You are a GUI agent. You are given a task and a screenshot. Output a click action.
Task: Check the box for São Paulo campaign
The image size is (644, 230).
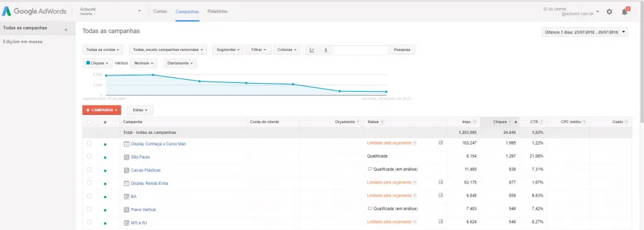[x=89, y=156]
